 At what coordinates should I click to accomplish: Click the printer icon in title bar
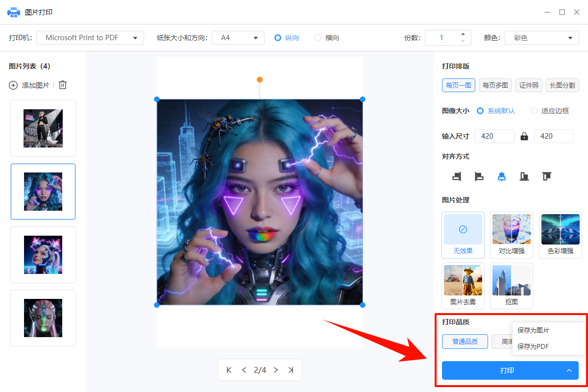tap(13, 12)
